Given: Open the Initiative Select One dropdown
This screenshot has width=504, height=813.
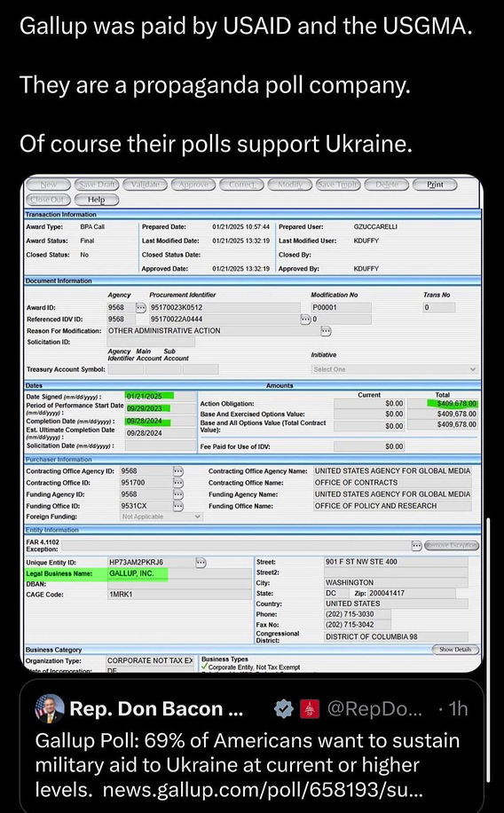Looking at the screenshot, I should pyautogui.click(x=394, y=369).
